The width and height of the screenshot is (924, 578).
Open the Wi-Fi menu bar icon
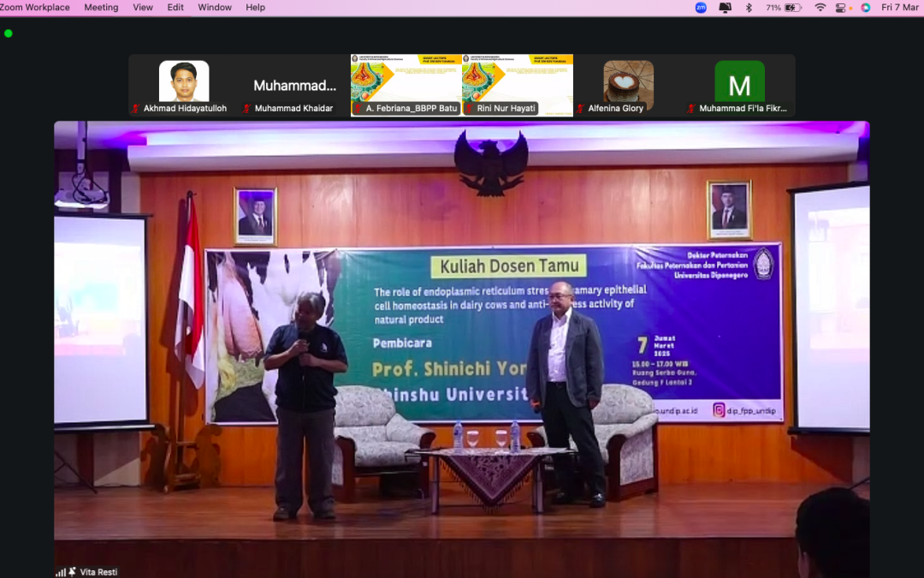(820, 8)
